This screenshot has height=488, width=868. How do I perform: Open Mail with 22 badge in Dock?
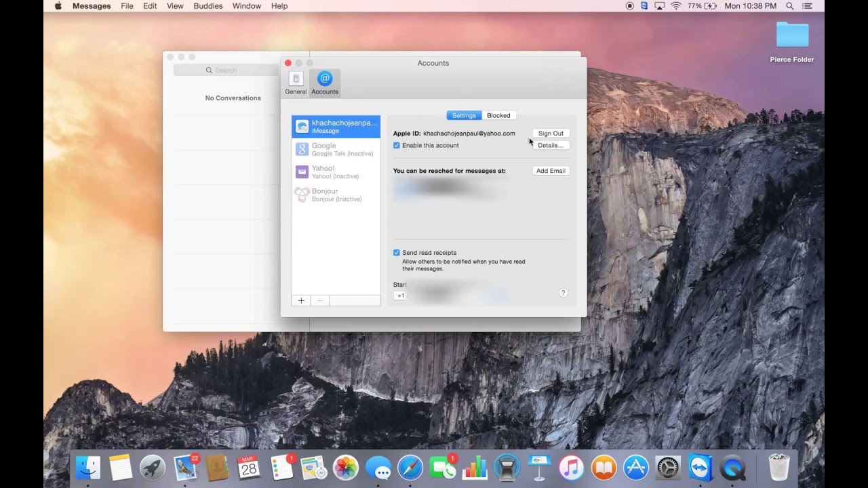tap(185, 468)
